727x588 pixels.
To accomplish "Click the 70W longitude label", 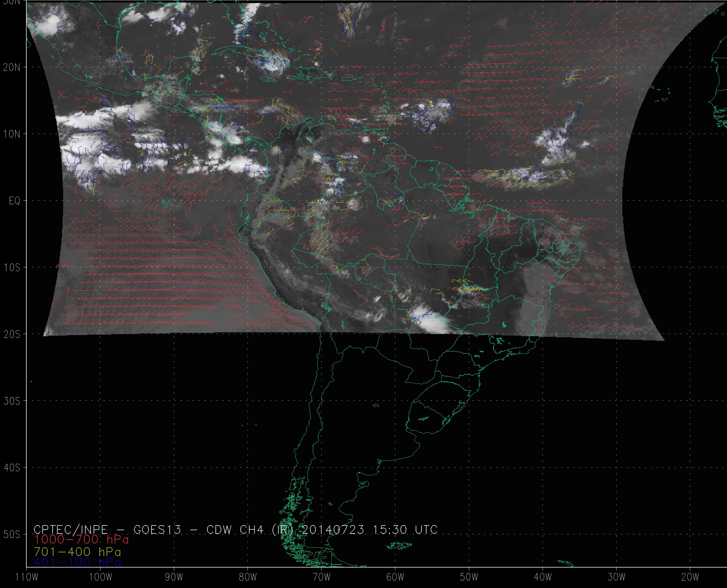I will [x=321, y=577].
